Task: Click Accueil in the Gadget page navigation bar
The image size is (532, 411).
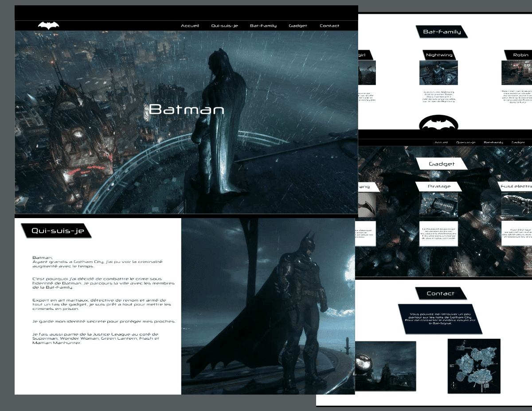Action: (x=441, y=142)
